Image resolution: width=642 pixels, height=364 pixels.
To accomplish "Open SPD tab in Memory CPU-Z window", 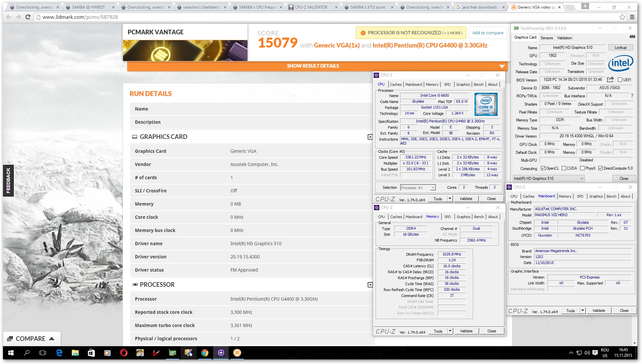I will pyautogui.click(x=447, y=217).
